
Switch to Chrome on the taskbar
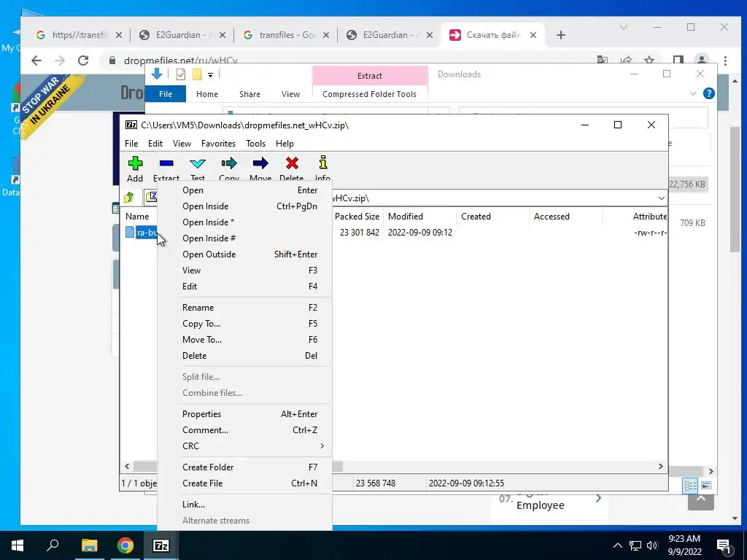click(125, 545)
